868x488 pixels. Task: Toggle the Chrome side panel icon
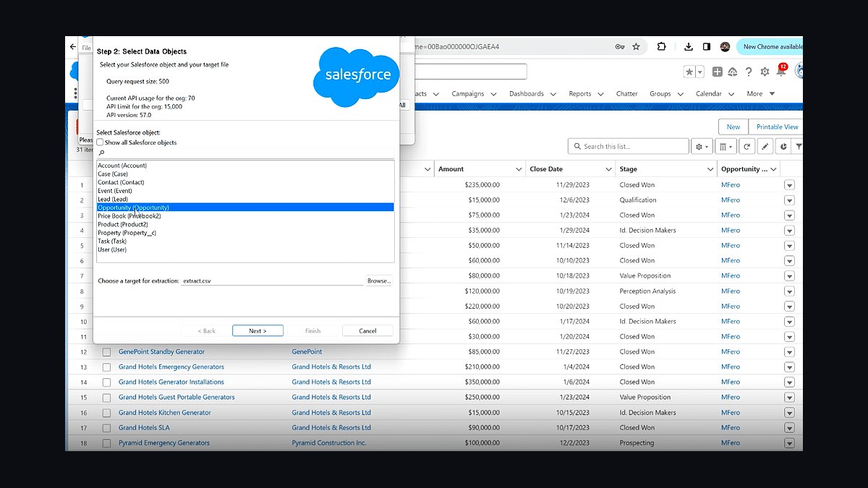(707, 47)
